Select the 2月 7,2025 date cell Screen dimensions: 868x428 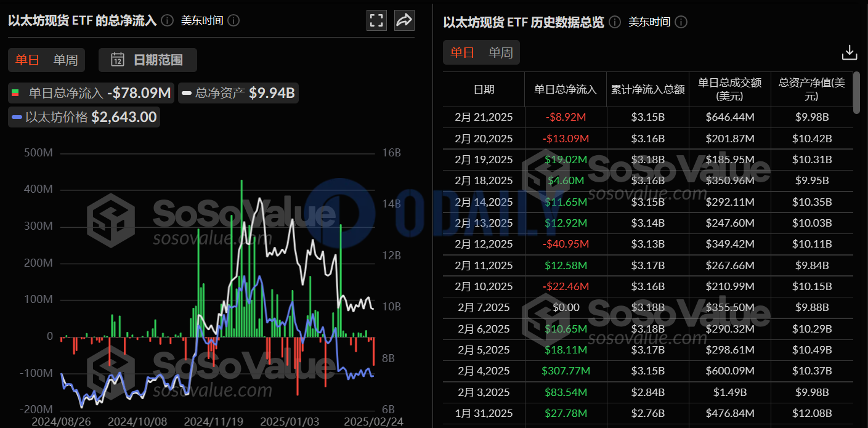(x=484, y=307)
